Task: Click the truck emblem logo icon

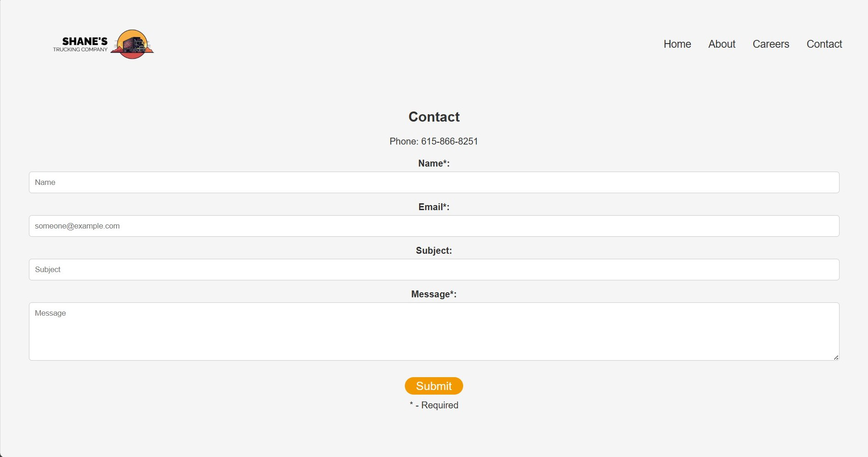Action: point(132,45)
